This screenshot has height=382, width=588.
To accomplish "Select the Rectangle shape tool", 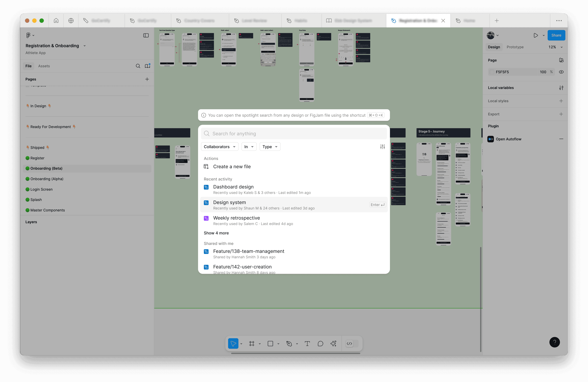I will pyautogui.click(x=270, y=343).
